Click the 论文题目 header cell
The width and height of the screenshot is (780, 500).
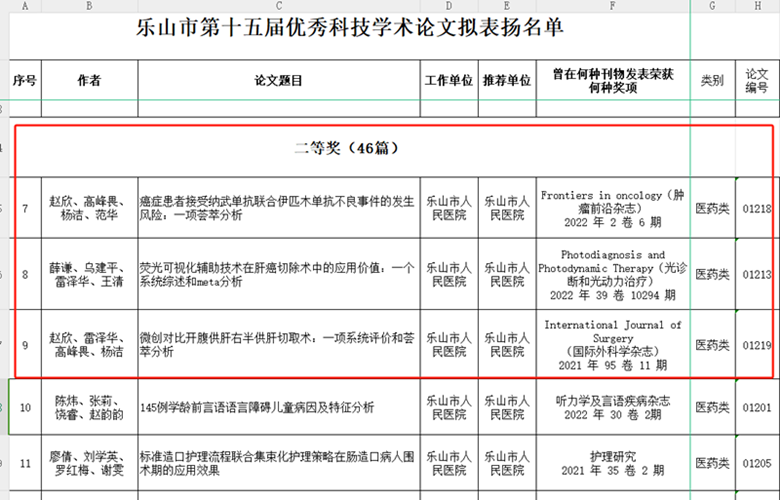tap(279, 80)
